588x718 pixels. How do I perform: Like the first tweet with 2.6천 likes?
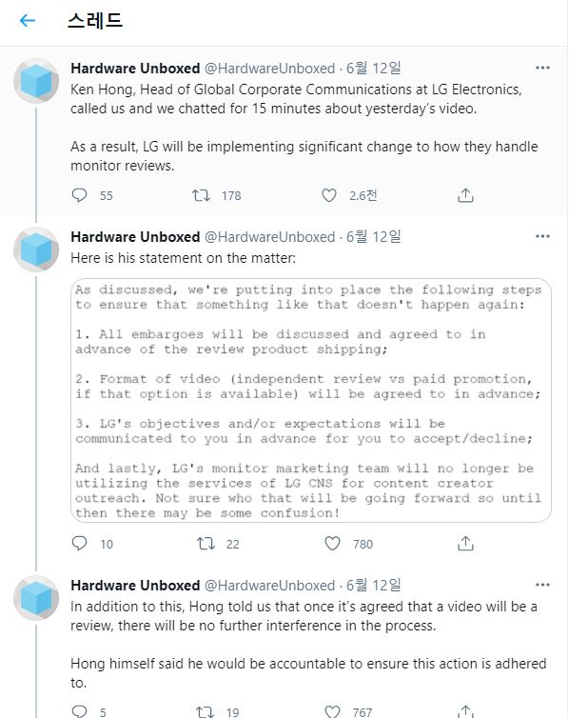(x=329, y=195)
